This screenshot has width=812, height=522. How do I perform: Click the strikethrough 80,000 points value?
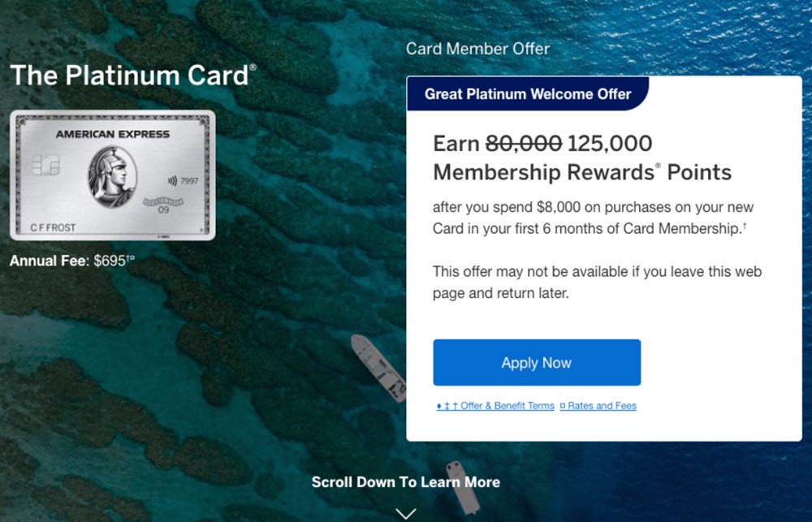pos(525,144)
